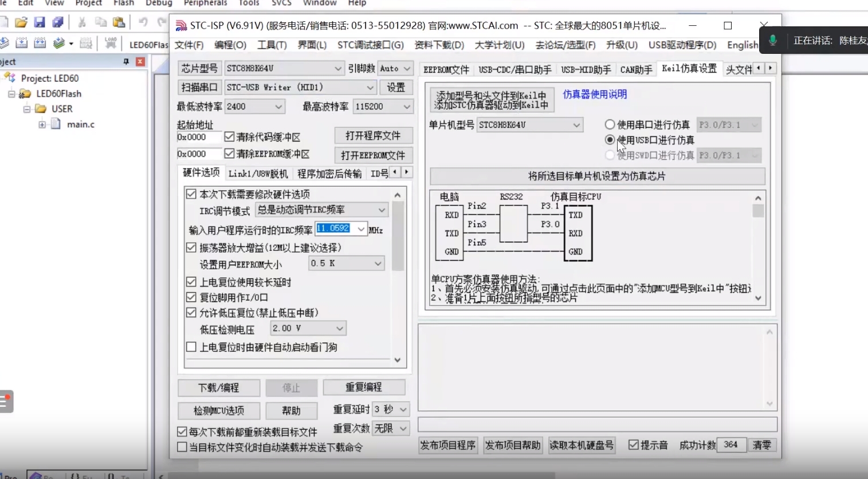Screen dimensions: 868x479
Task: Toggle 上电复位使用较长延时 checkbox
Action: tap(191, 282)
